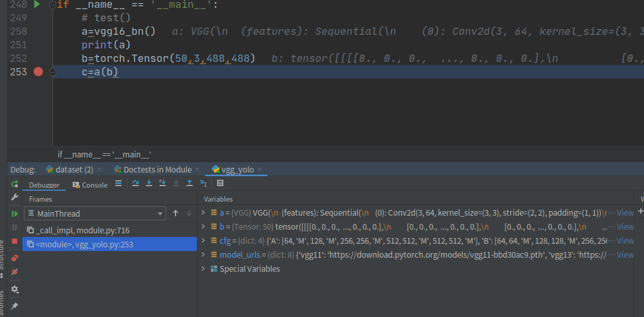Pin the debug tab using the pin icon
The height and width of the screenshot is (317, 644).
15,306
